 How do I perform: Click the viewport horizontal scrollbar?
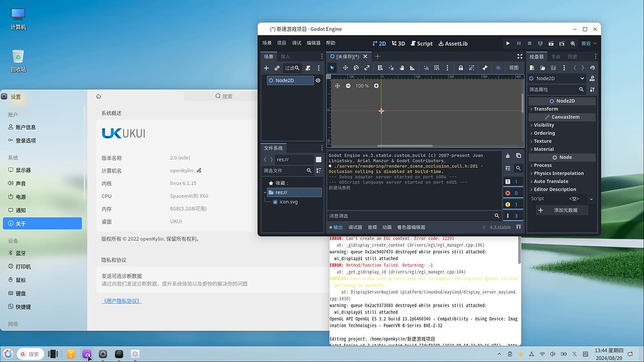coord(405,146)
